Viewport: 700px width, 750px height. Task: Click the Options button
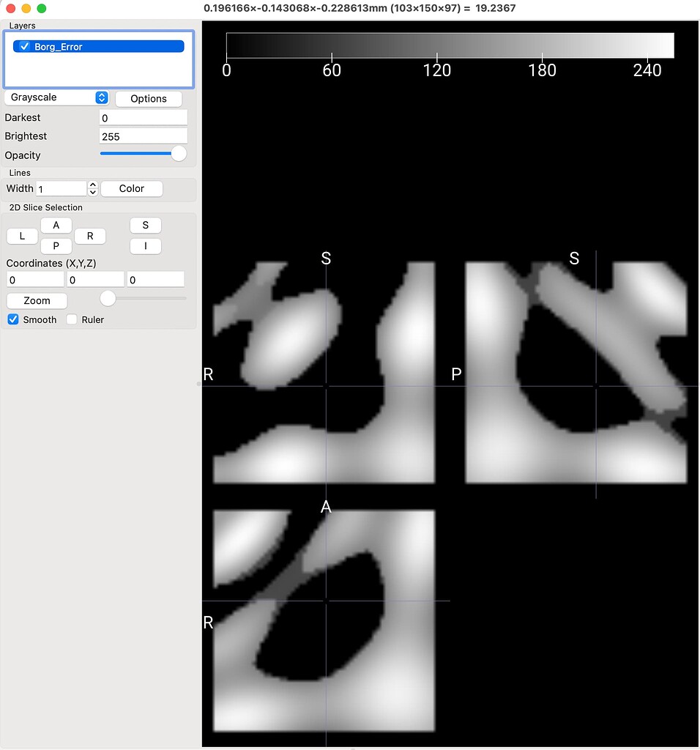pos(148,98)
